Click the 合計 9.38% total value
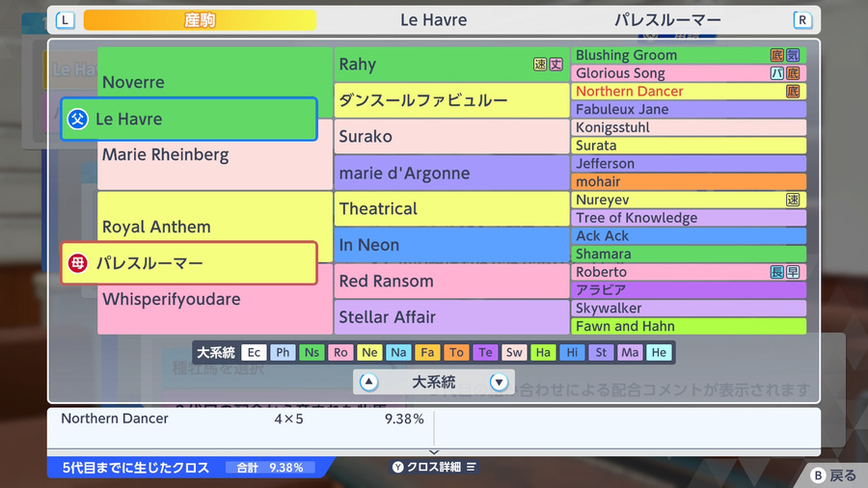This screenshot has height=488, width=868. click(270, 468)
